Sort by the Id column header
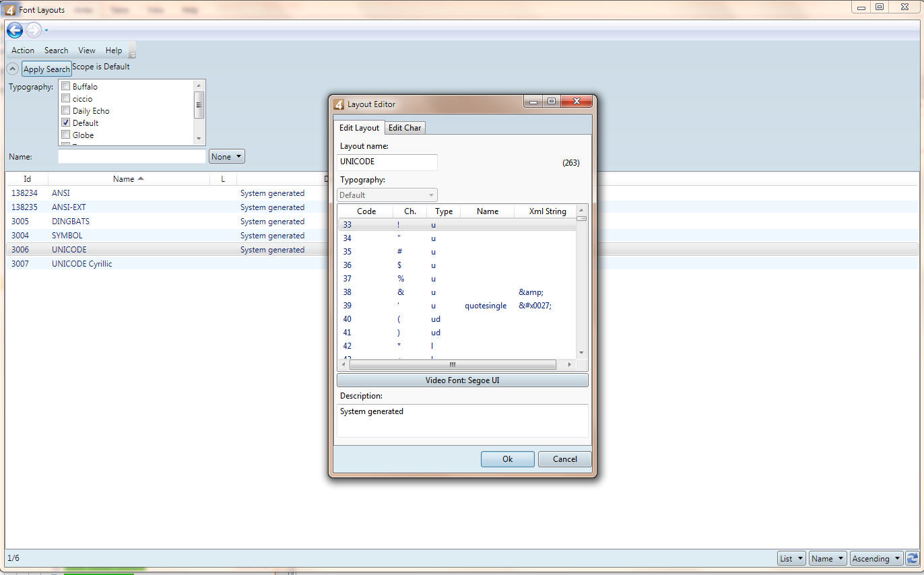924x575 pixels. pyautogui.click(x=28, y=179)
